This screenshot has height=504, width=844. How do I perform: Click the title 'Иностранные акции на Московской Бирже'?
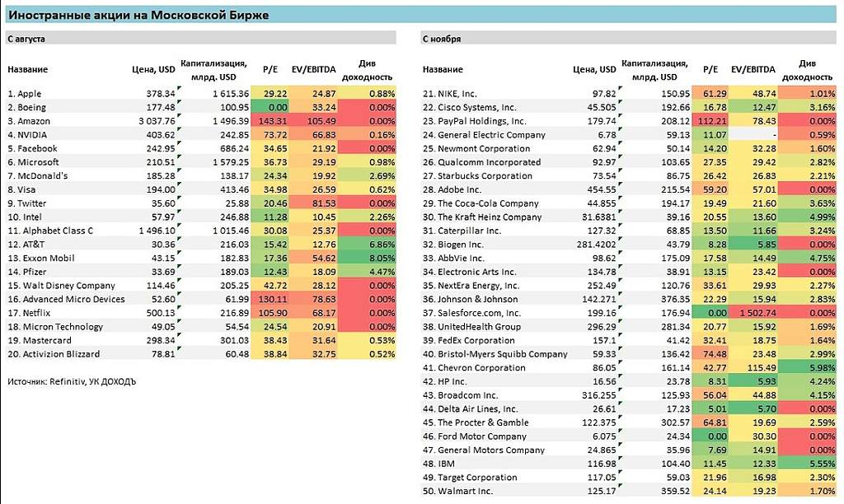click(138, 15)
